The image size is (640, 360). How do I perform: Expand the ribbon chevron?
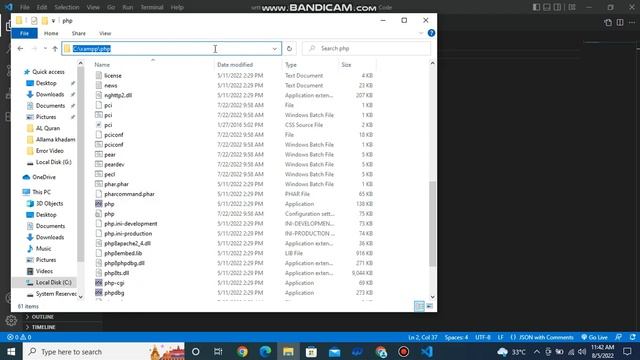(421, 33)
